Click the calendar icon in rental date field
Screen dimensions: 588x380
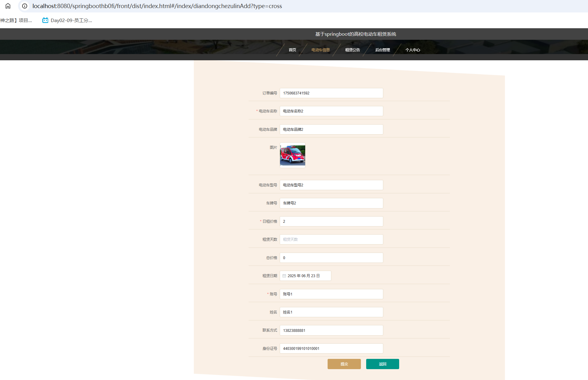pyautogui.click(x=284, y=276)
